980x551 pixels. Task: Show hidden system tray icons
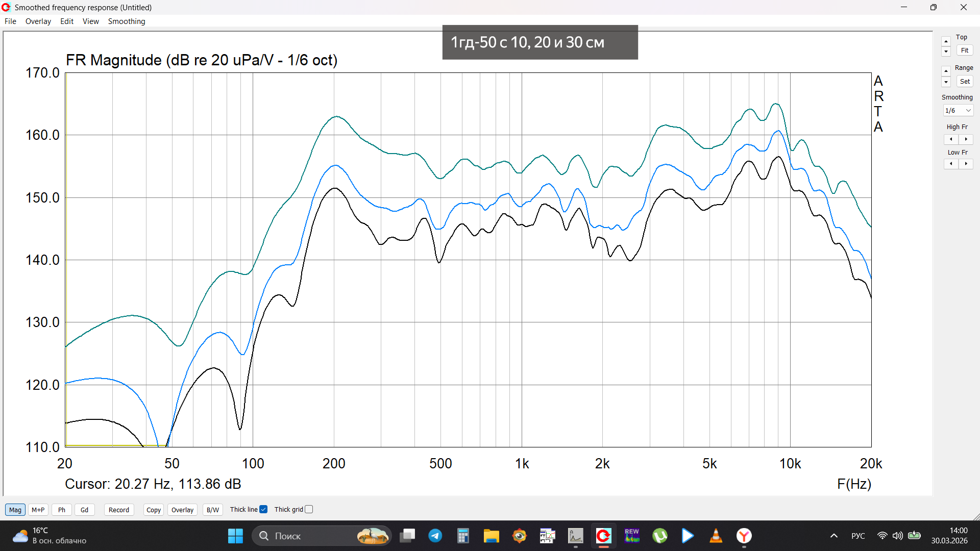[834, 536]
